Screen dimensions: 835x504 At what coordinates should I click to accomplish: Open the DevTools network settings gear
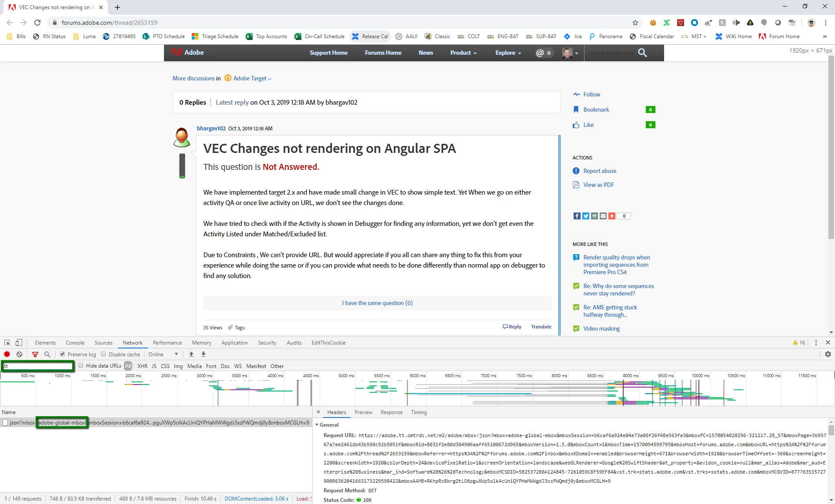[x=828, y=355]
